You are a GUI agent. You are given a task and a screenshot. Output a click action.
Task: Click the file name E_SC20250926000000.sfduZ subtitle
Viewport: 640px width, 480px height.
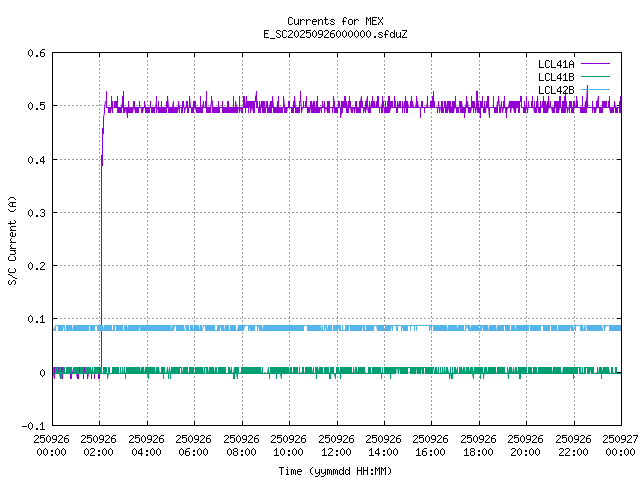coord(335,34)
